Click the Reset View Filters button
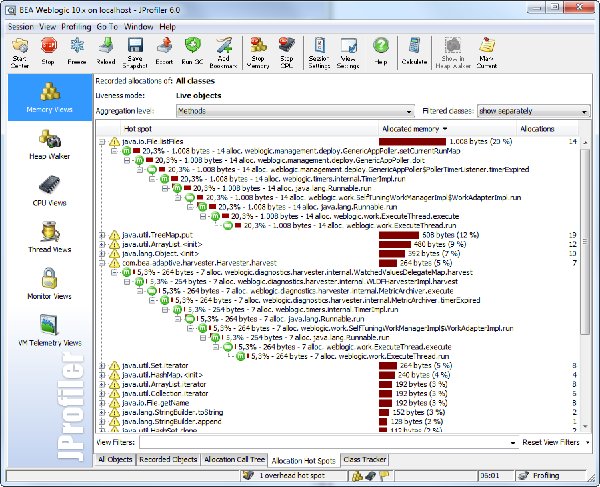Viewport: 600px width, 487px height. click(x=551, y=443)
